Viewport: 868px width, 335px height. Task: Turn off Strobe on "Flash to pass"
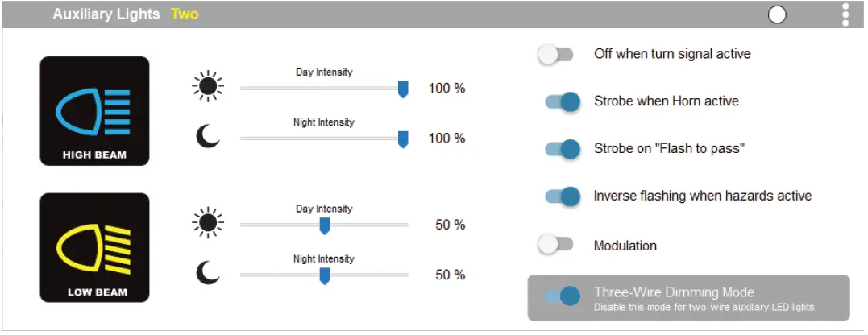563,149
